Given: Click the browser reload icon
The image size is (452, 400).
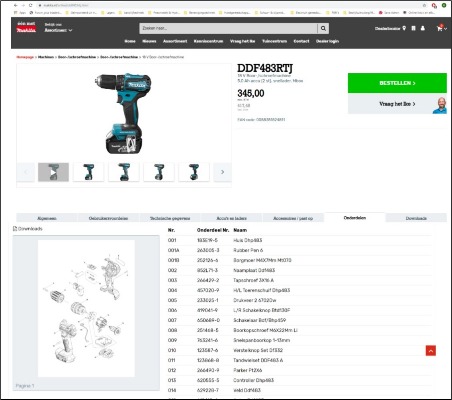Looking at the screenshot, I should click(31, 5).
